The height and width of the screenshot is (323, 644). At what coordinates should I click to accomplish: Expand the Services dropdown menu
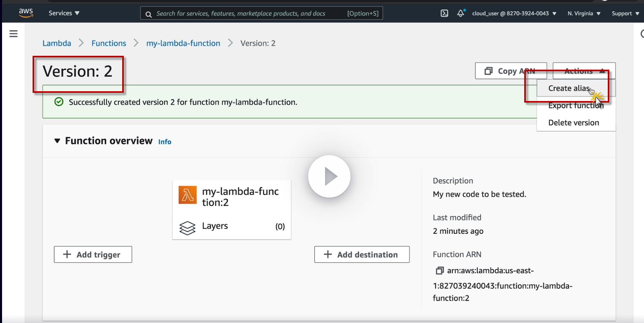coord(64,13)
